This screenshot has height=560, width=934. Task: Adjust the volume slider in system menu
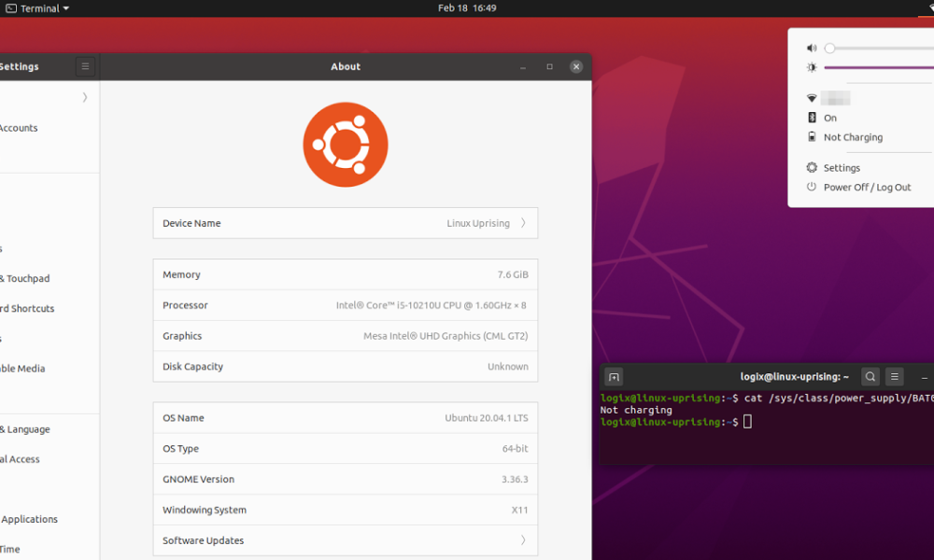tap(879, 49)
